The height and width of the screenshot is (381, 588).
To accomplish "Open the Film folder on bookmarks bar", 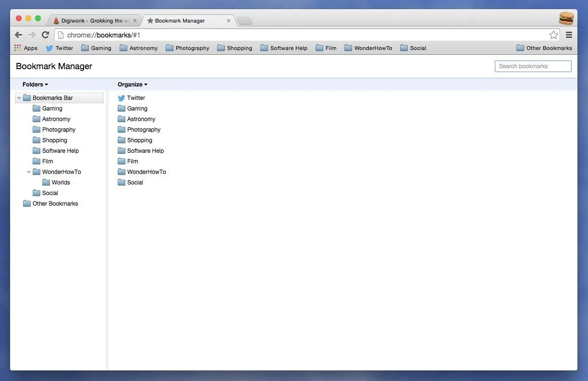I will pyautogui.click(x=326, y=48).
